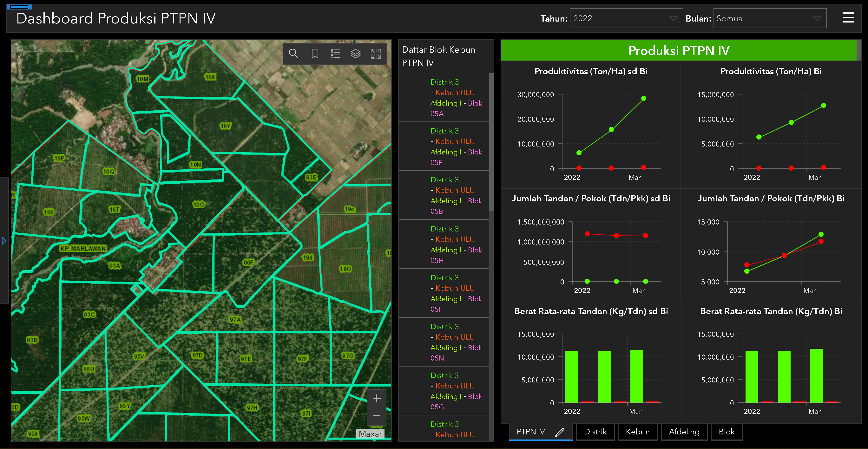This screenshot has height=449, width=868.
Task: Click map block label 16P
Action: pos(59,158)
